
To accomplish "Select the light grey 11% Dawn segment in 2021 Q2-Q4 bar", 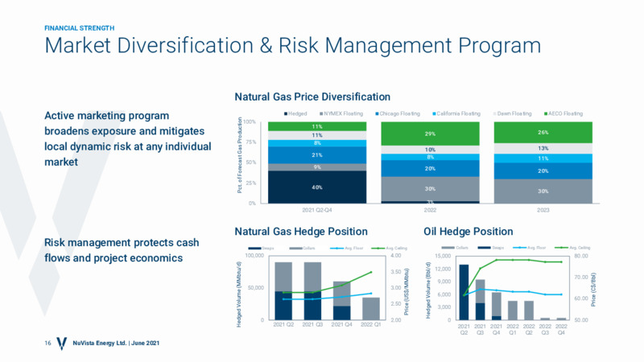I will tap(317, 135).
